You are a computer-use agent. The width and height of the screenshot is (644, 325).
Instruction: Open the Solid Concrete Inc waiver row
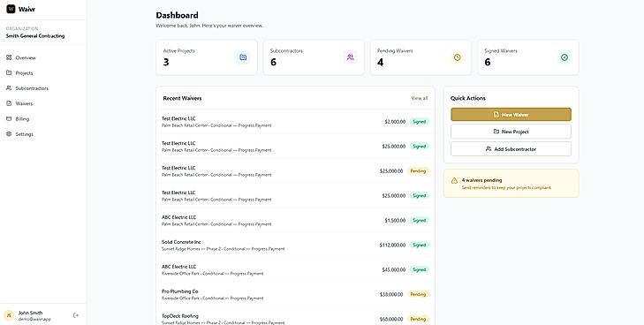click(295, 245)
